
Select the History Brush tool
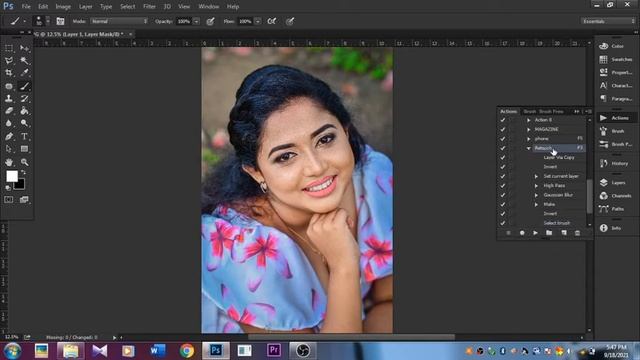click(x=24, y=98)
